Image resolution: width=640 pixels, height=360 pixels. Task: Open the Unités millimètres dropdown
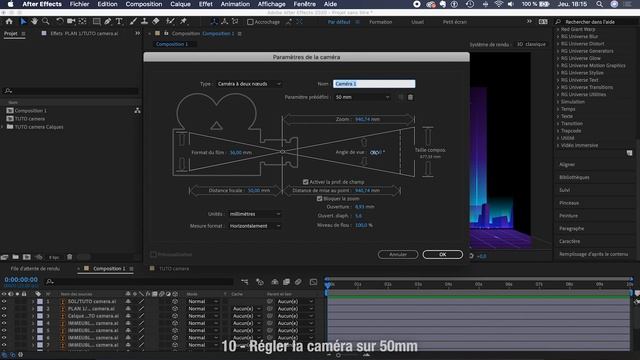tap(255, 214)
